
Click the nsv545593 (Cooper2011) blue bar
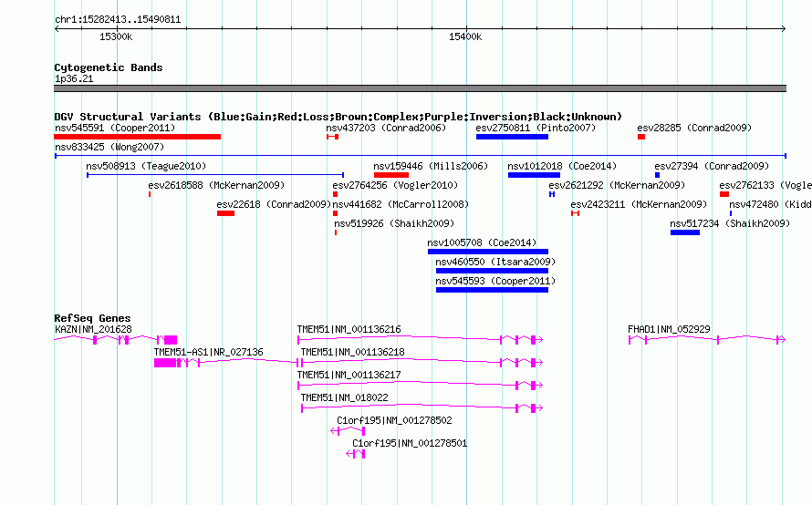492,290
